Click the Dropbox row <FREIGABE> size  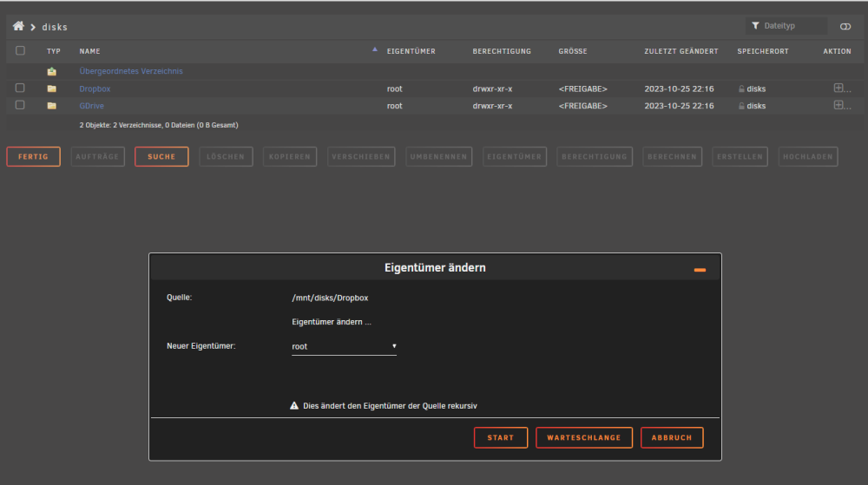[x=583, y=88]
